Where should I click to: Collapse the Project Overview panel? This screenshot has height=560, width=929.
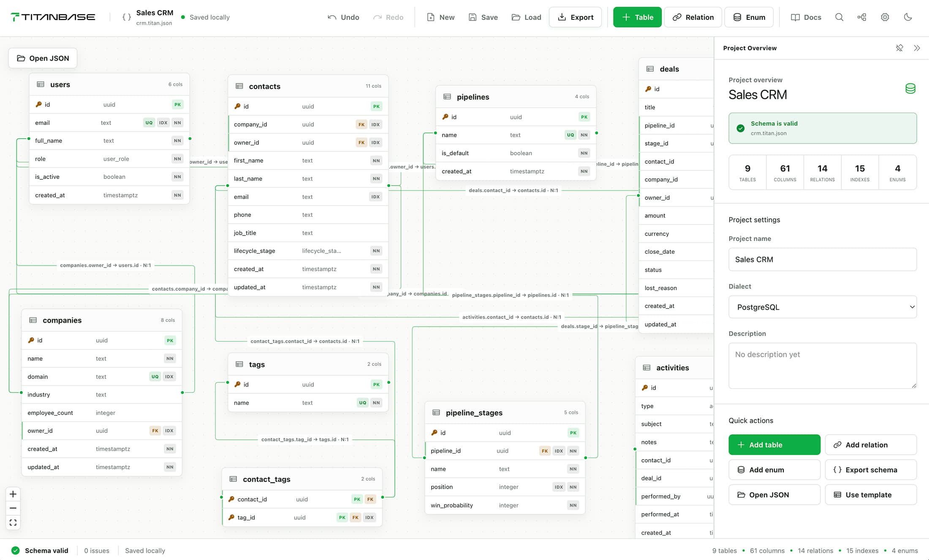[x=917, y=48]
